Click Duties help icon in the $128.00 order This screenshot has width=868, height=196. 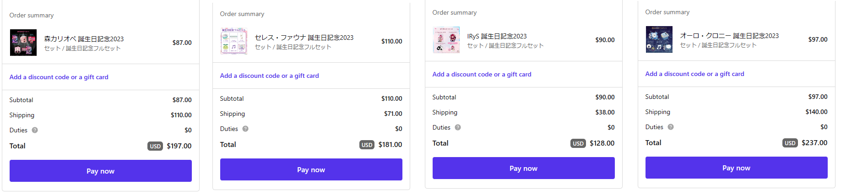tap(458, 127)
